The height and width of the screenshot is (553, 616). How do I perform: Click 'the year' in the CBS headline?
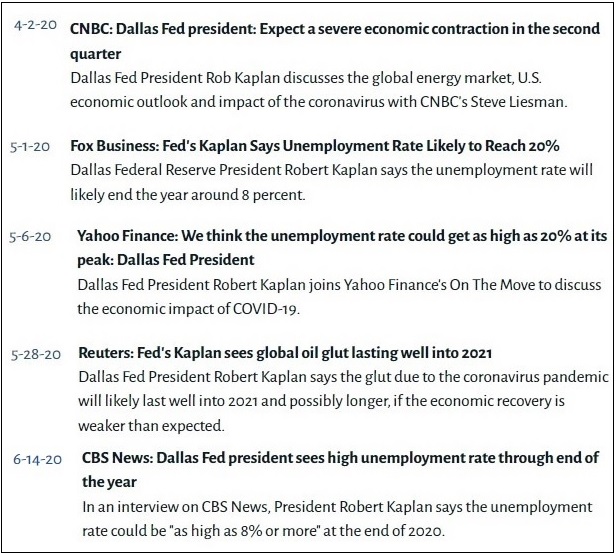coord(109,482)
